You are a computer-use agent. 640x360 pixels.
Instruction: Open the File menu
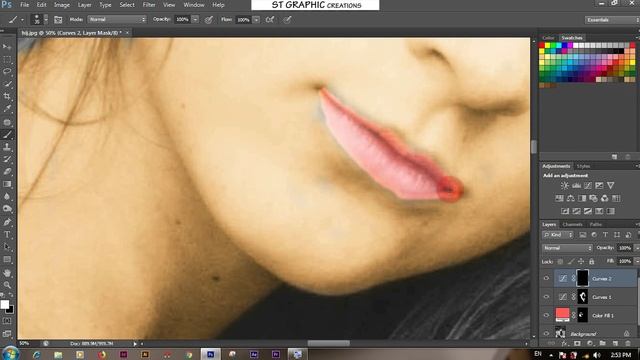point(24,5)
